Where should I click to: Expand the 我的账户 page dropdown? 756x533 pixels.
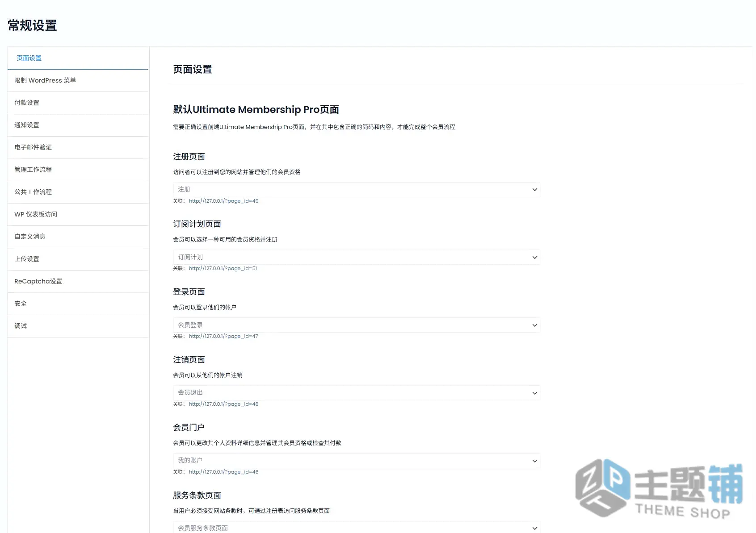[x=357, y=461]
